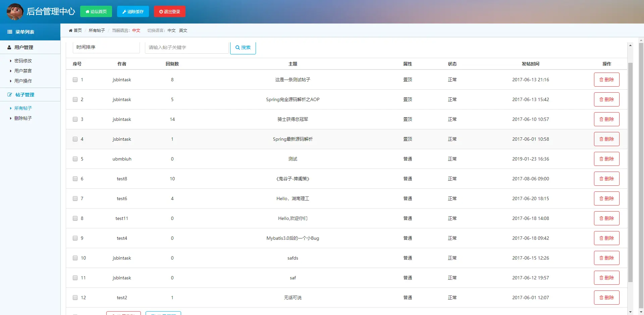Delete post saf in row 11

[606, 278]
